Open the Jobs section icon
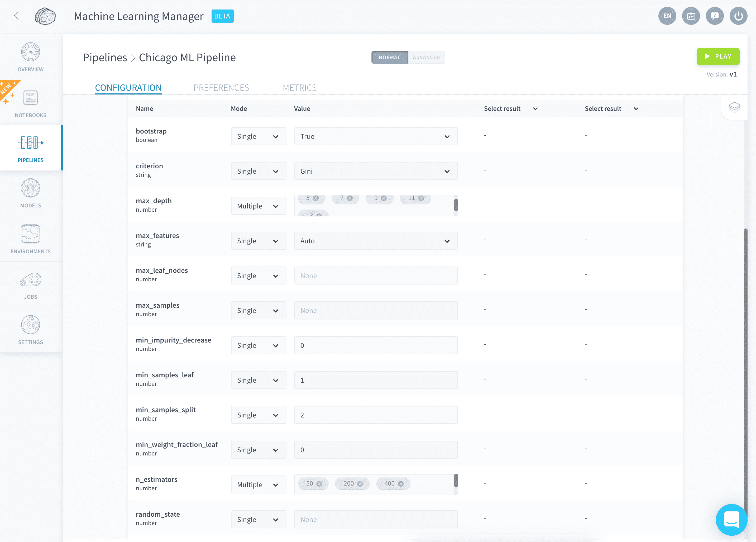Viewport: 756px width, 542px height. tap(31, 279)
